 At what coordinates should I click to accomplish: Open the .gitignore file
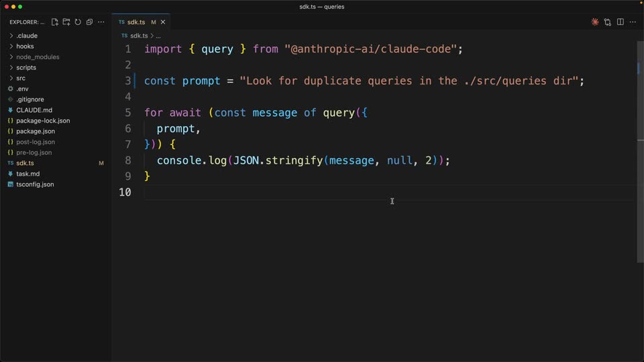[56, 100]
